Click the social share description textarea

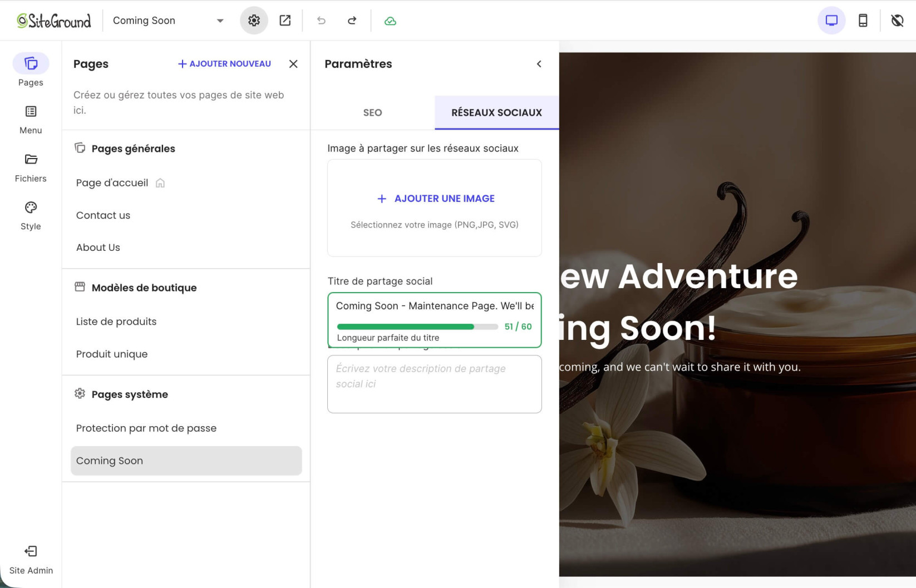[x=435, y=384]
